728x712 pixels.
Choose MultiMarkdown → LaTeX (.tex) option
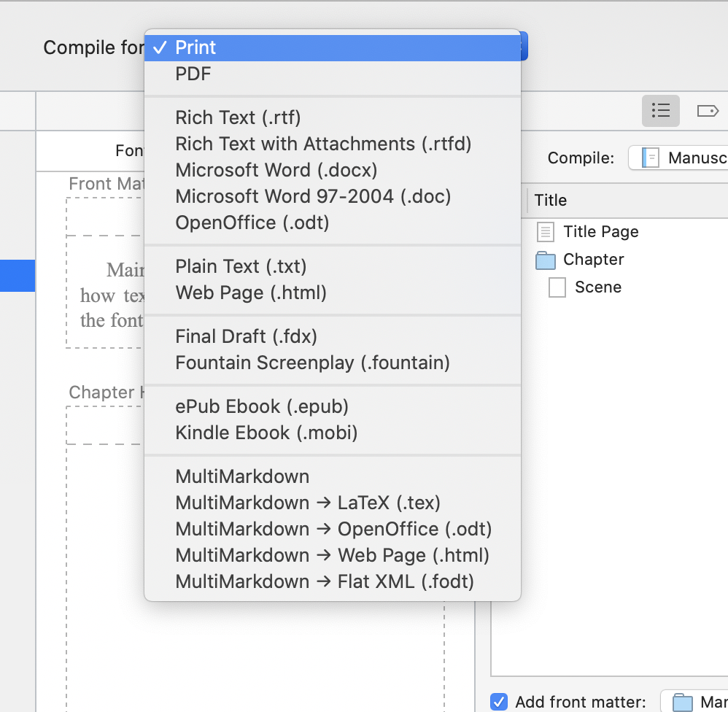tap(308, 503)
